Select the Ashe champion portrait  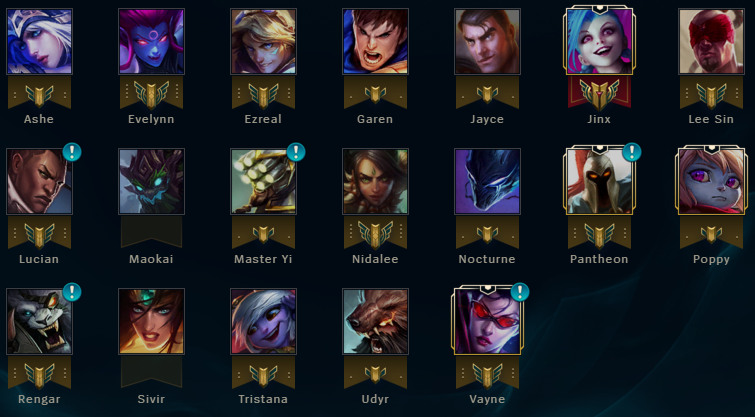point(39,41)
